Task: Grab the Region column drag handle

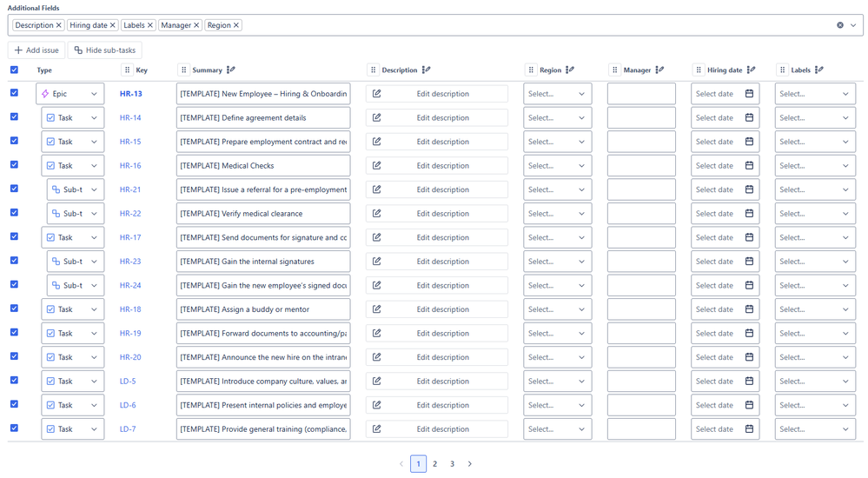Action: pos(531,70)
